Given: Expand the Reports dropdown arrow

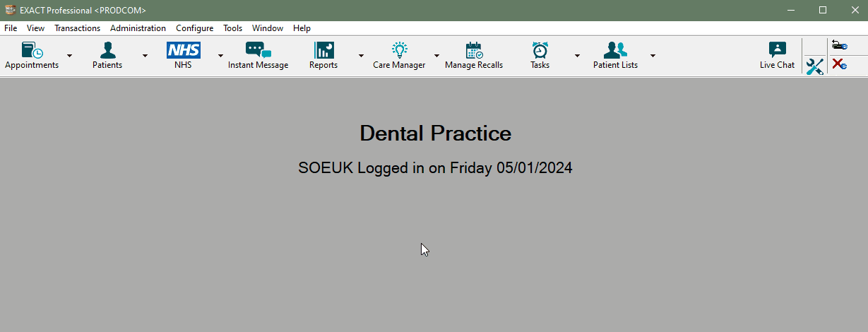Looking at the screenshot, I should (x=361, y=56).
